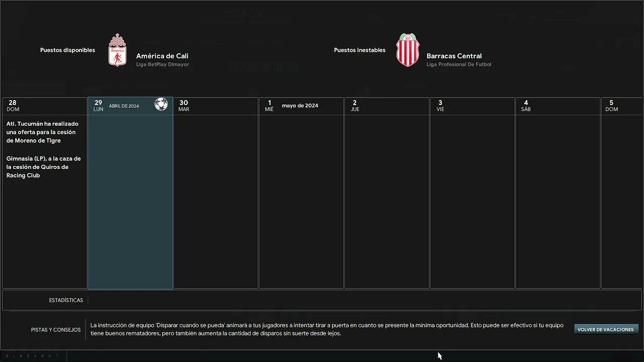644x362 pixels.
Task: Select the 30 MAR calendar day
Action: pos(216,193)
